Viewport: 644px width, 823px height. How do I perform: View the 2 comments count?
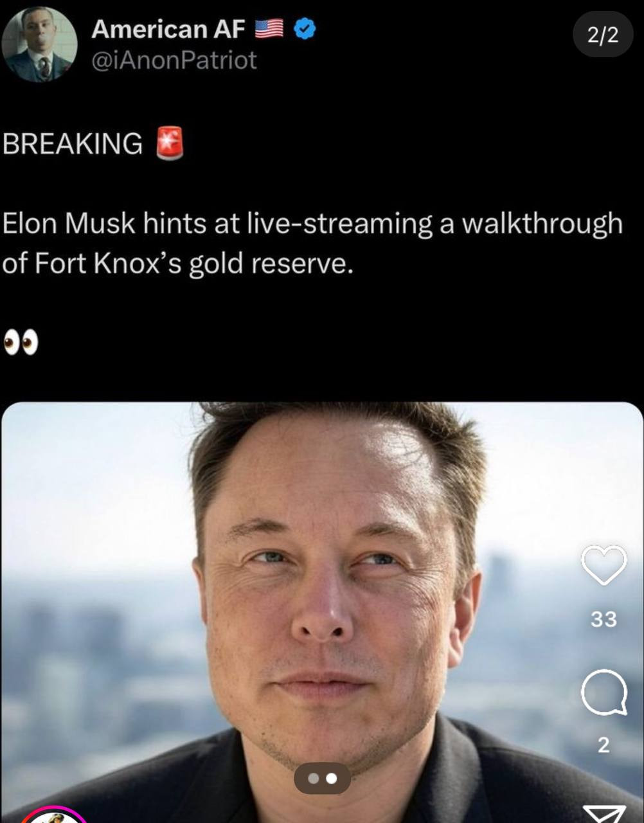pos(604,745)
